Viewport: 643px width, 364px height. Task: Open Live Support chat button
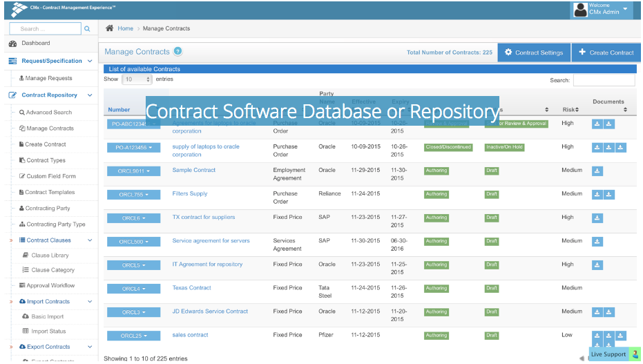click(x=614, y=354)
